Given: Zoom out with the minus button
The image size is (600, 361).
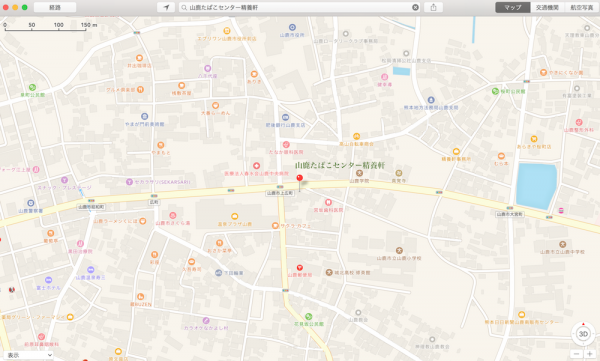Looking at the screenshot, I should click(577, 354).
